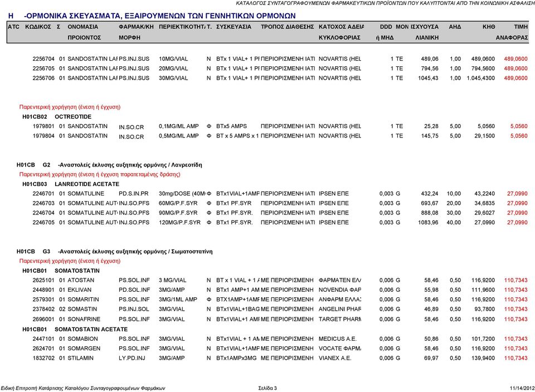The image size is (535, 392).
Task: Click the value 139,9400
Action: click(483, 358)
